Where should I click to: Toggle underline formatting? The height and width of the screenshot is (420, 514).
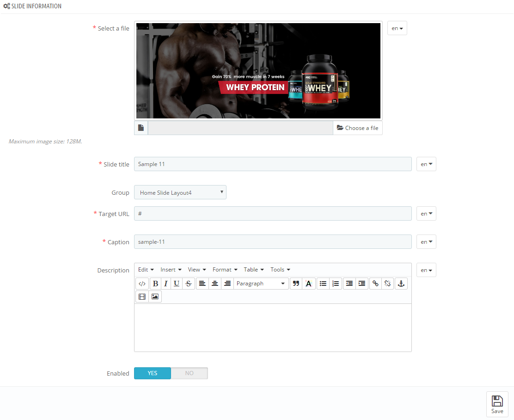click(x=177, y=284)
